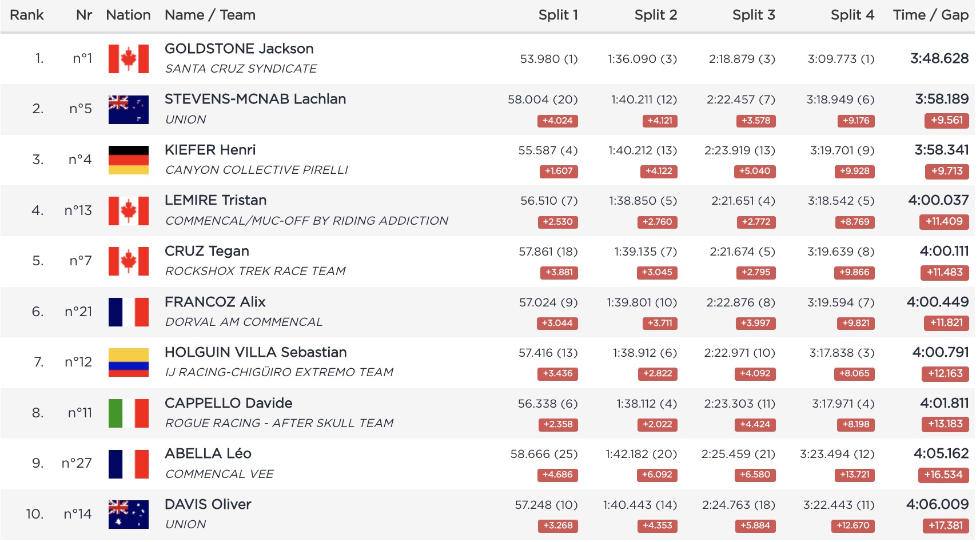The height and width of the screenshot is (542, 980).
Task: Click Canada flag next to LEMIRE Tristan
Action: pos(128,210)
